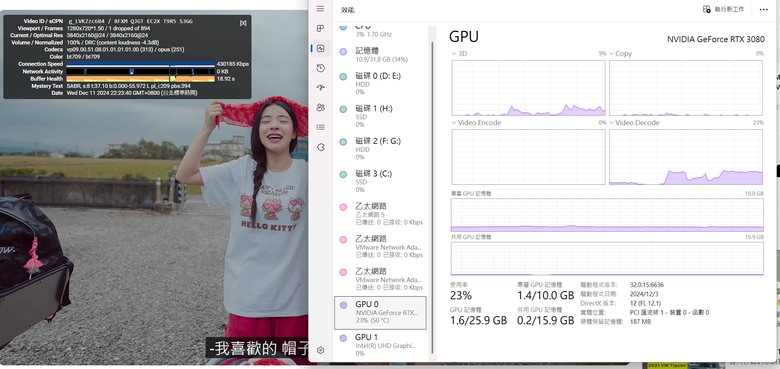Click the 共用 GPU 記憶體 shared memory graph
The height and width of the screenshot is (369, 780).
pyautogui.click(x=607, y=259)
